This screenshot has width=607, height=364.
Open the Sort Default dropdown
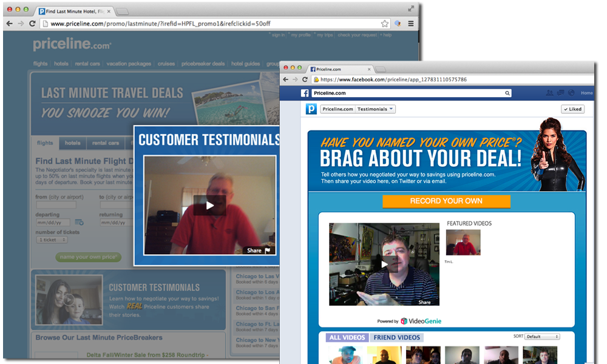point(542,337)
